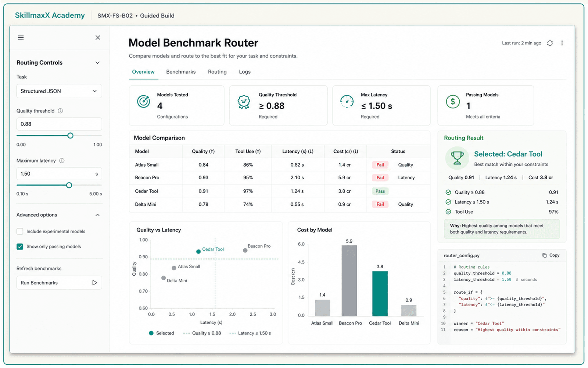588x368 pixels.
Task: Click the Max Latency gauge icon
Action: (347, 101)
